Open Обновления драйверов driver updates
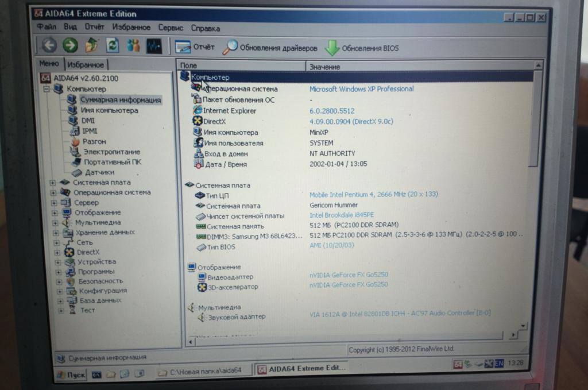This screenshot has height=390, width=588. (270, 48)
